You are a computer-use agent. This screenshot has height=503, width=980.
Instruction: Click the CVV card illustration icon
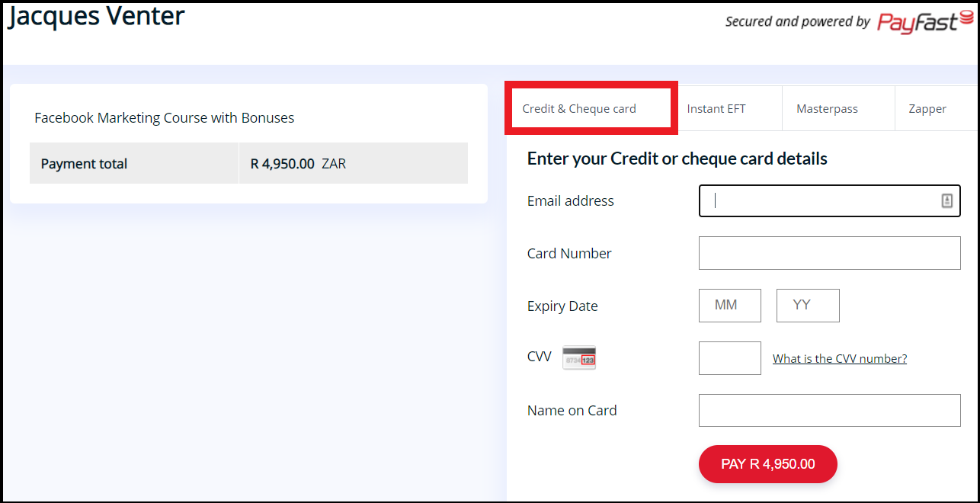click(579, 357)
